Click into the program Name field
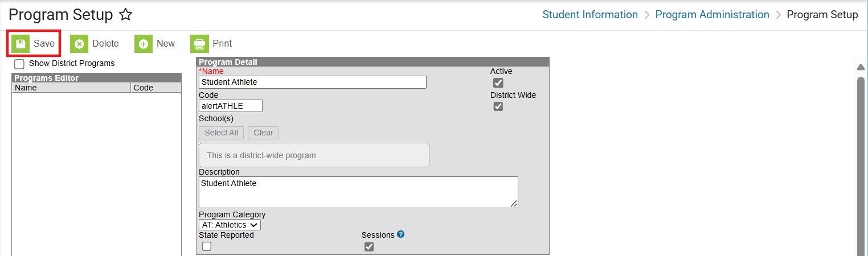The image size is (868, 256). 312,82
